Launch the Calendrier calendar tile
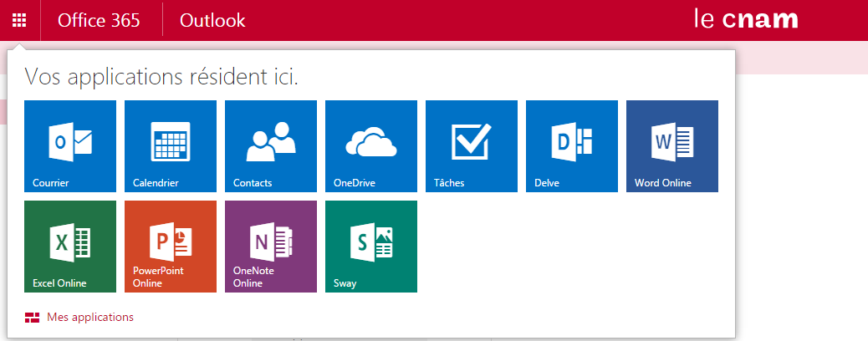This screenshot has height=341, width=868. [x=171, y=145]
